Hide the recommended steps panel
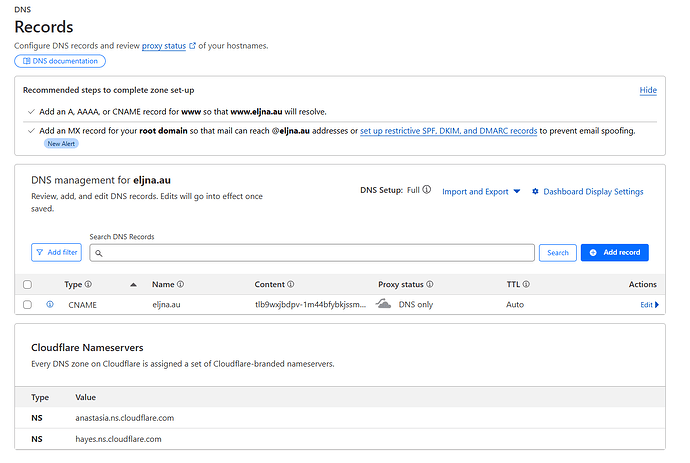This screenshot has width=690, height=463. 648,90
